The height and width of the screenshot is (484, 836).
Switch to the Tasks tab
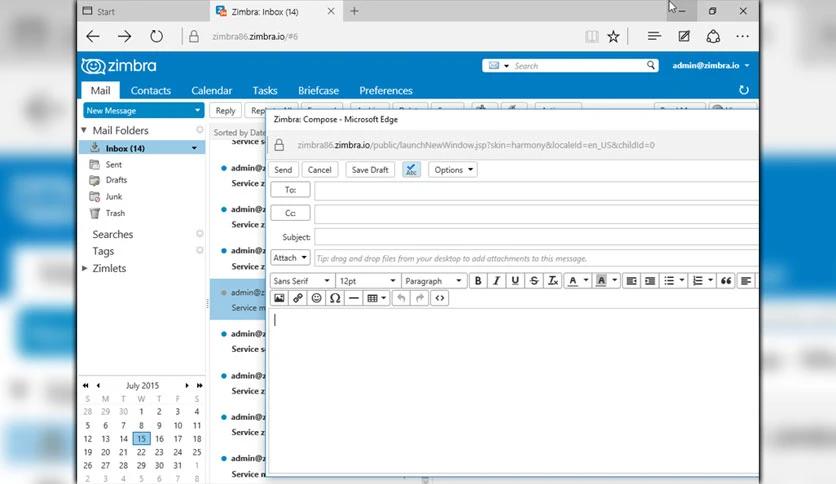[265, 90]
